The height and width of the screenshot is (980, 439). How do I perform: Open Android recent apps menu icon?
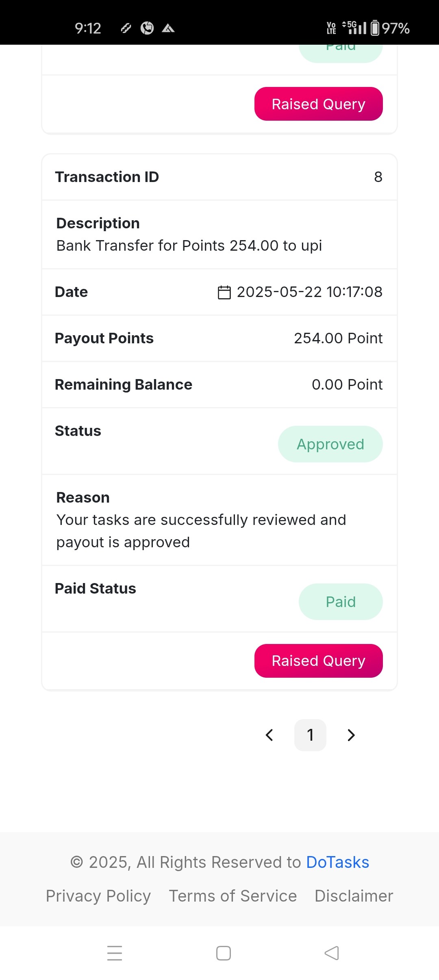pos(115,953)
